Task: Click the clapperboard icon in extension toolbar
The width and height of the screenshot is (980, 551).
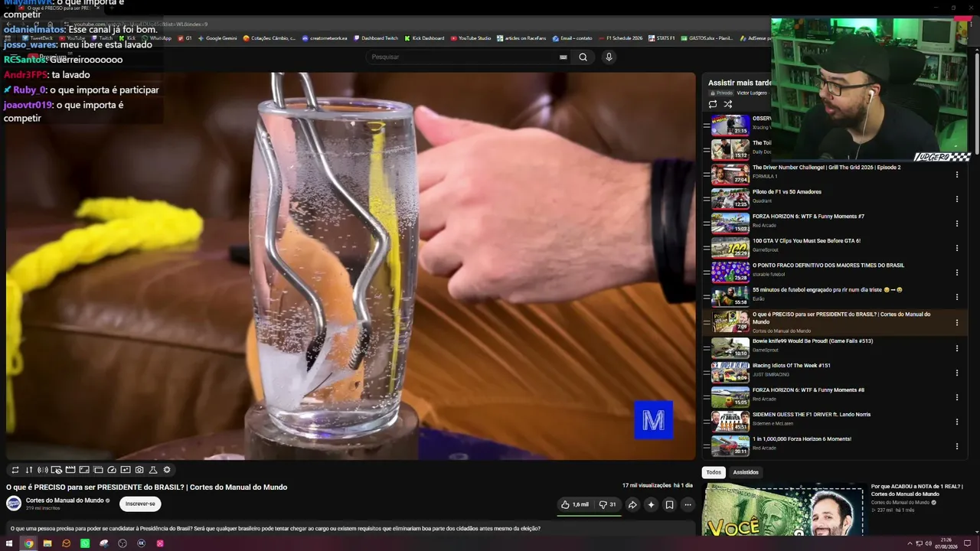Action: pyautogui.click(x=70, y=470)
